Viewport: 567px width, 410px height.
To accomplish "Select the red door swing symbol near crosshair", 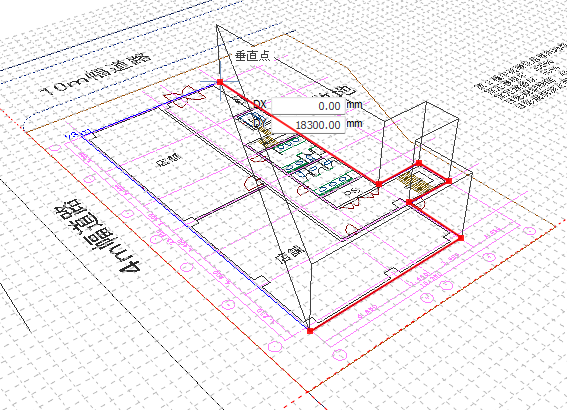I will pyautogui.click(x=184, y=97).
